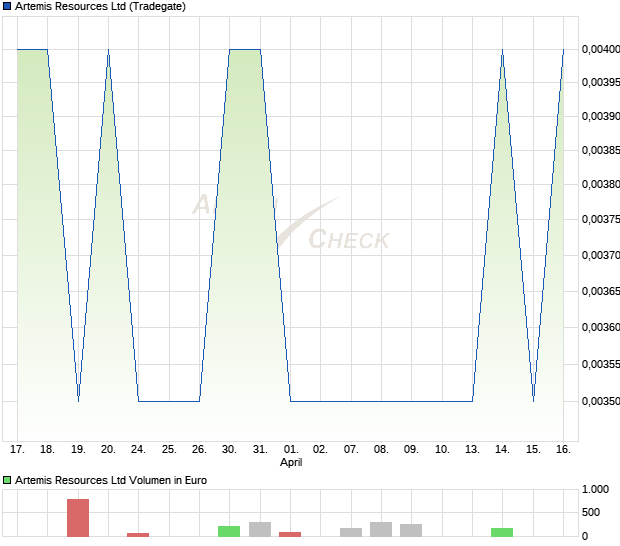
Task: Click the green legend square for Volumen
Action: (7, 480)
